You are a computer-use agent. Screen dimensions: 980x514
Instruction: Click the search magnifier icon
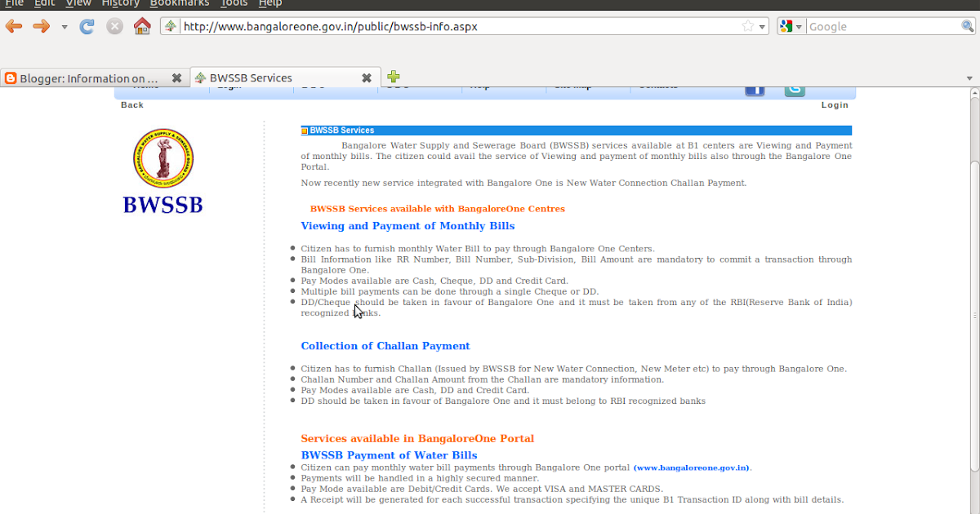click(968, 25)
